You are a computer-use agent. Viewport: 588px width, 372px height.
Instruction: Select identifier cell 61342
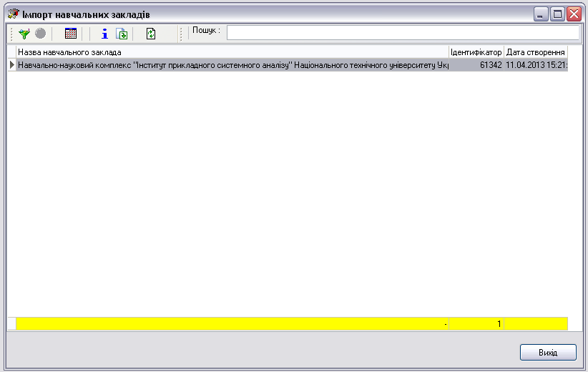476,65
